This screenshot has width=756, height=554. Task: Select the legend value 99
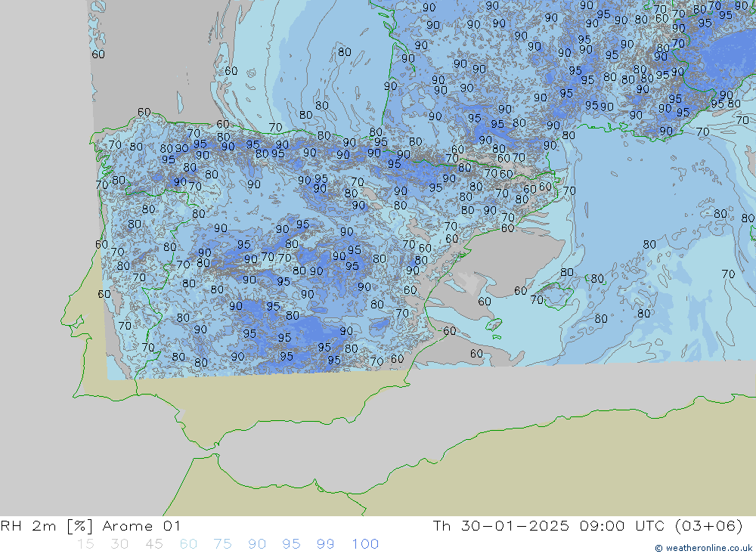point(325,544)
